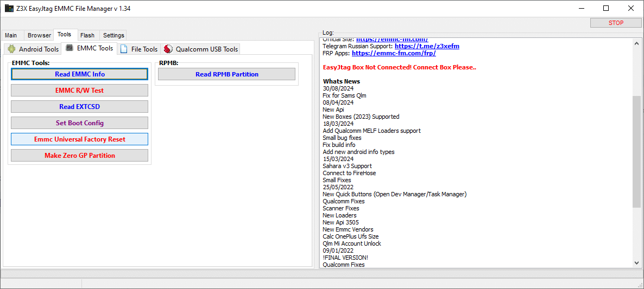This screenshot has width=644, height=289.
Task: Open the FRP Apps link
Action: click(x=394, y=53)
